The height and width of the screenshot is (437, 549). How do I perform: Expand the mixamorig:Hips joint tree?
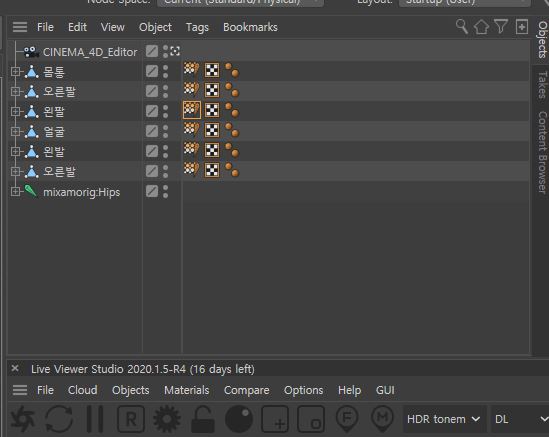point(15,192)
